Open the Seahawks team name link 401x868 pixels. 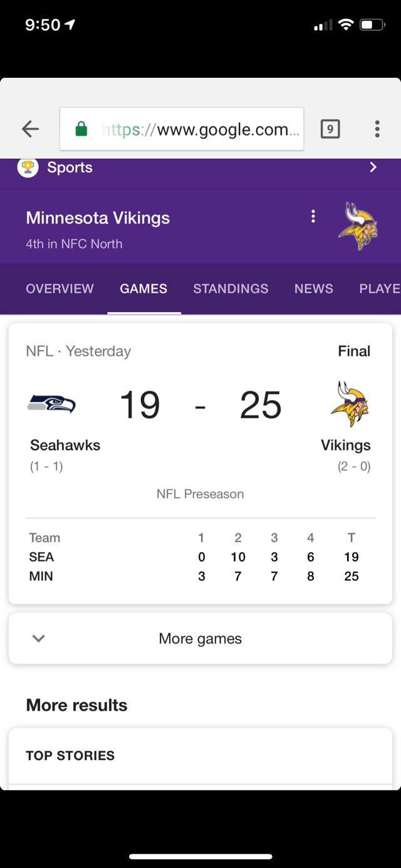coord(65,445)
